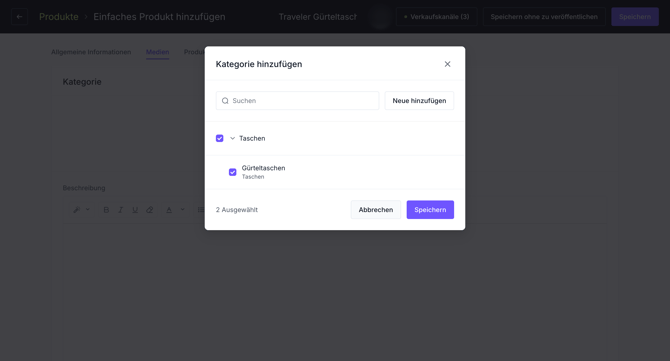The height and width of the screenshot is (361, 670).
Task: Close the Kategorie hinzufügen dialog
Action: point(447,64)
